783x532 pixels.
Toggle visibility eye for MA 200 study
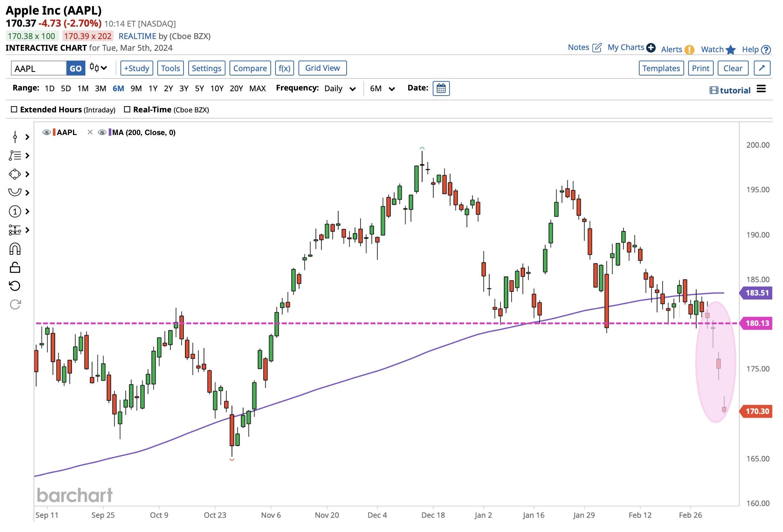click(x=102, y=132)
